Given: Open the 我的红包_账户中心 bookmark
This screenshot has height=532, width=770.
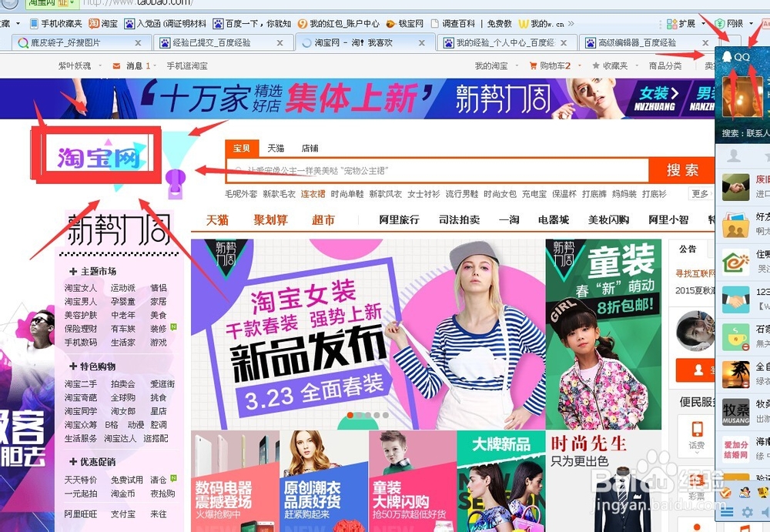Looking at the screenshot, I should tap(338, 24).
